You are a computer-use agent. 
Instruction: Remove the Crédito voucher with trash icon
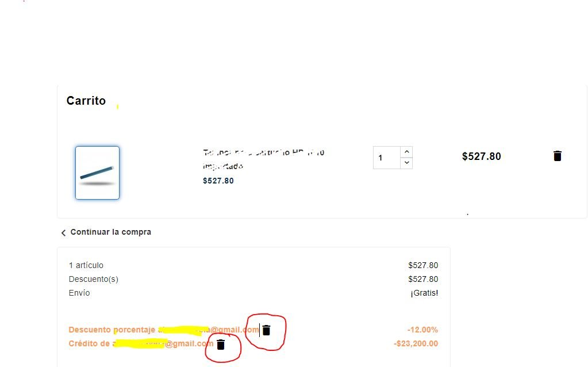221,344
